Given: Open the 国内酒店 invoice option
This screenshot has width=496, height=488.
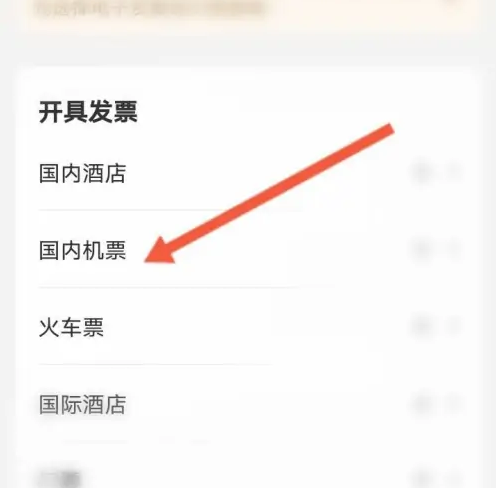Looking at the screenshot, I should coord(82,173).
